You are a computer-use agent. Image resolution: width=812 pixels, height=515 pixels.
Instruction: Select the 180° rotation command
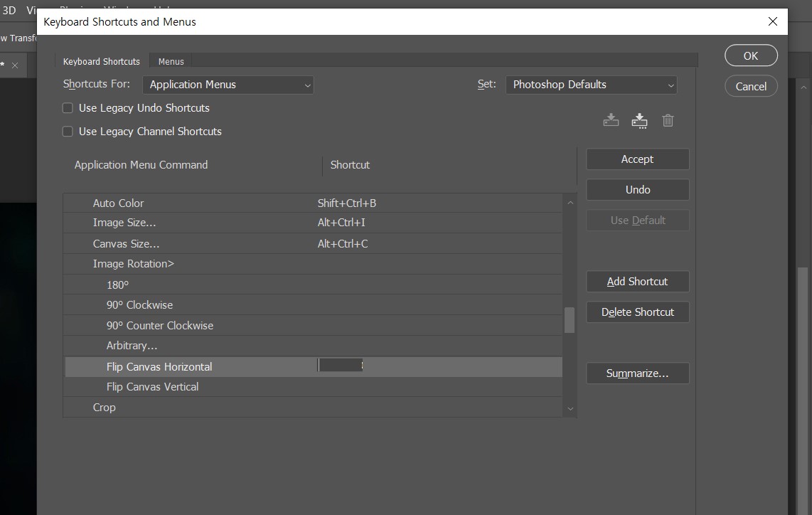(312, 285)
